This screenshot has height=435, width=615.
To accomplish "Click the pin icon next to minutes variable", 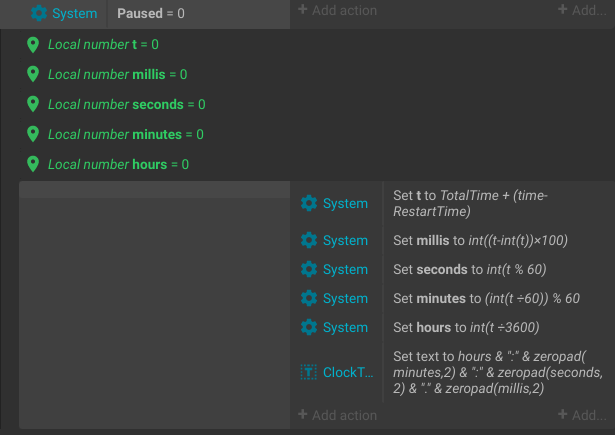I will [33, 134].
